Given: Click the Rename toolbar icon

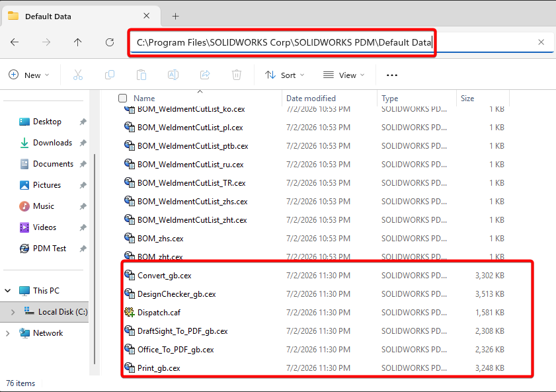Looking at the screenshot, I should coord(173,75).
